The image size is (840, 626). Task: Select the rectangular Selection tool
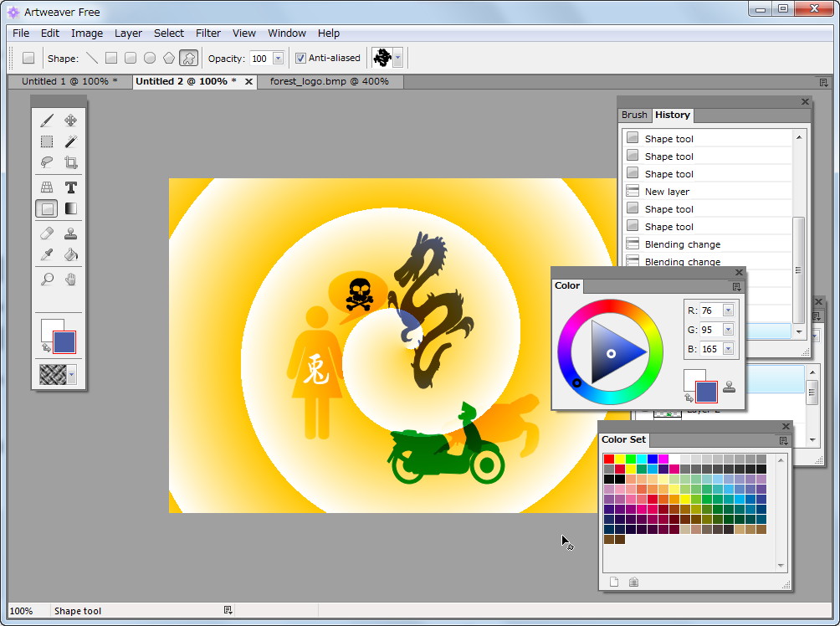point(47,141)
